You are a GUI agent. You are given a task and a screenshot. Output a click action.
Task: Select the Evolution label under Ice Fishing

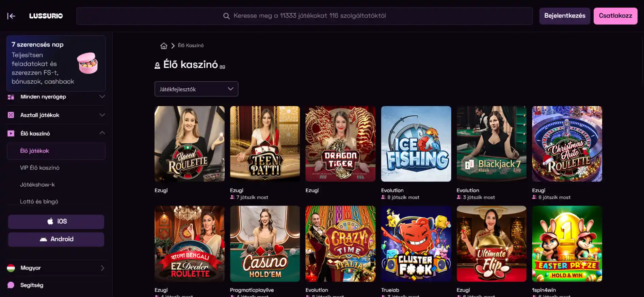[392, 191]
